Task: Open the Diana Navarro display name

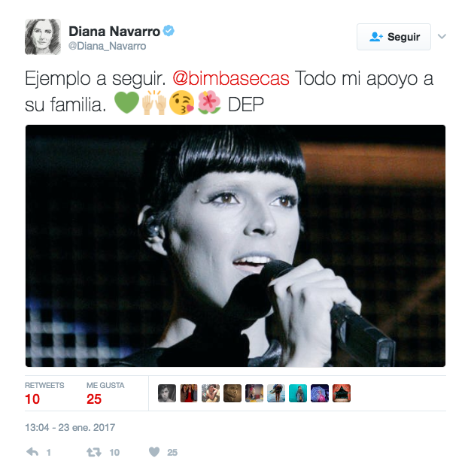Action: click(114, 32)
